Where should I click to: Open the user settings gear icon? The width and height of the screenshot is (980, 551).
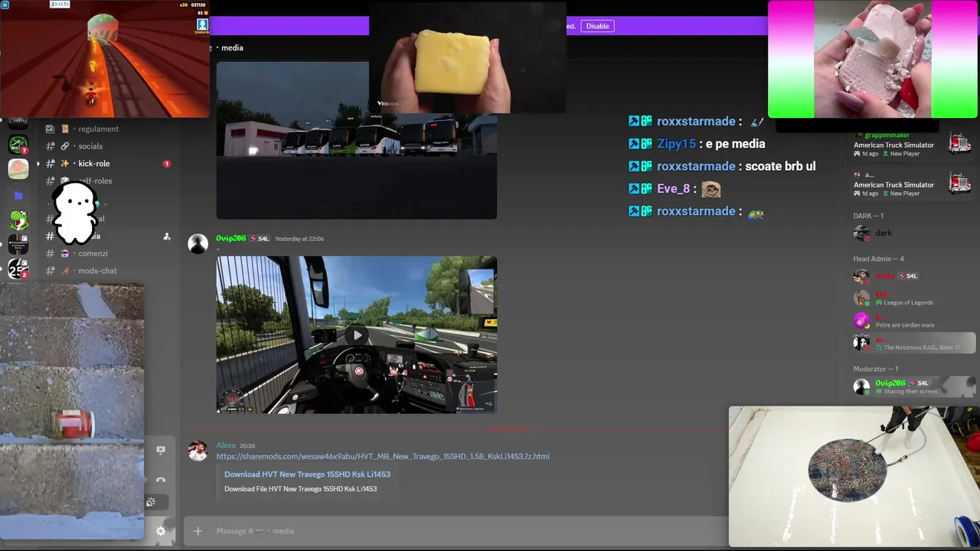click(161, 530)
